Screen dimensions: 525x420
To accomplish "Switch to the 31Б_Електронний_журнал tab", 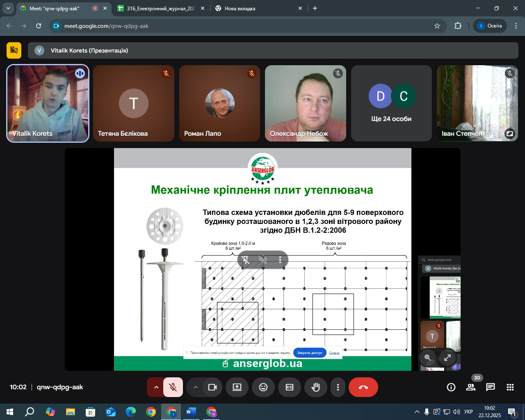I will pos(161,8).
